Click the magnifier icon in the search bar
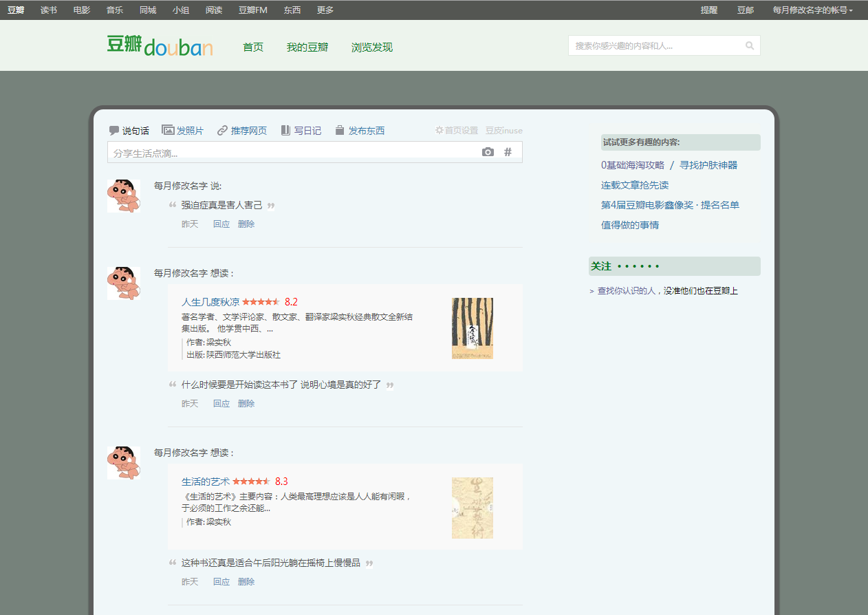 [750, 45]
